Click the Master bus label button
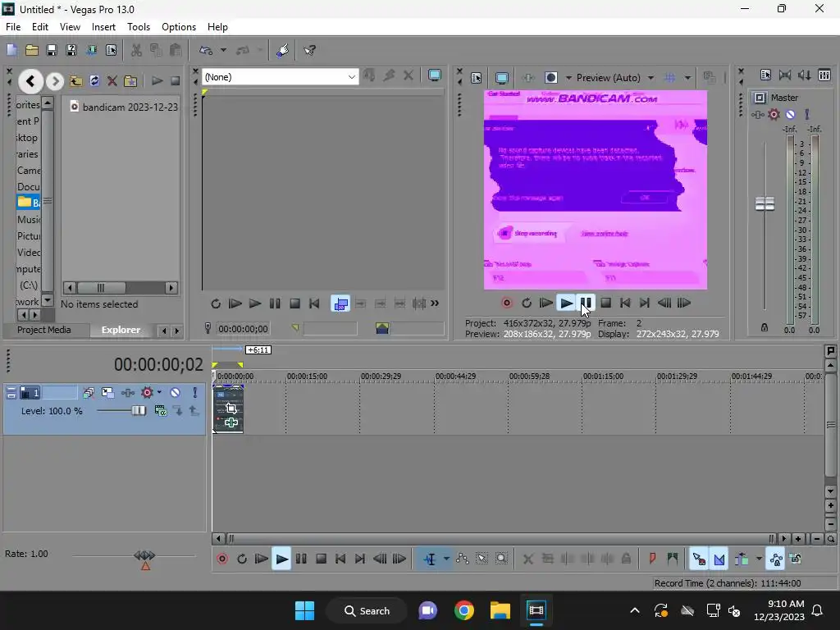The image size is (840, 630). point(760,98)
